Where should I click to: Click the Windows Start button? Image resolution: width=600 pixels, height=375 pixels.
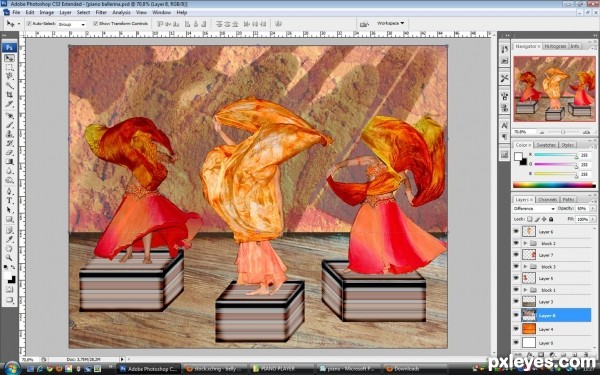click(12, 368)
